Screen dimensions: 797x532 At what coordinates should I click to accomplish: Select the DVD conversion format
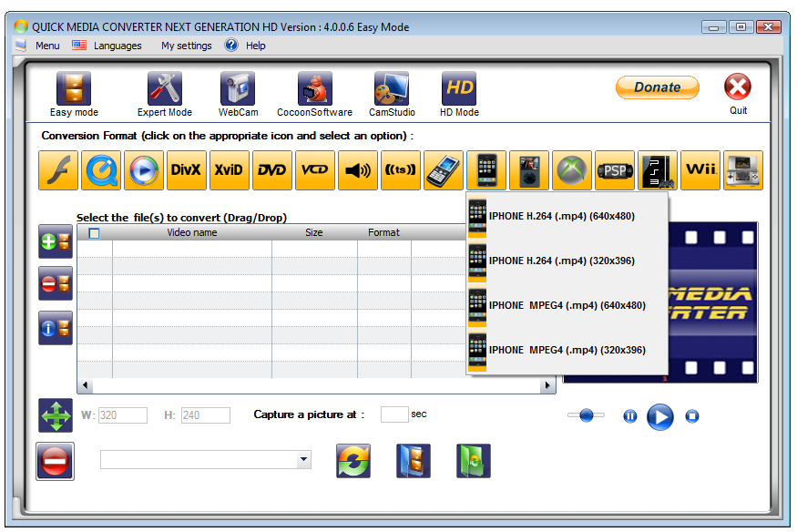[x=272, y=170]
